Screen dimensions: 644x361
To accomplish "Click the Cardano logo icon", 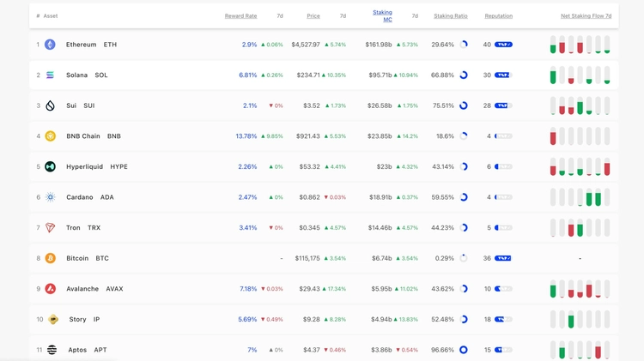I will [50, 197].
